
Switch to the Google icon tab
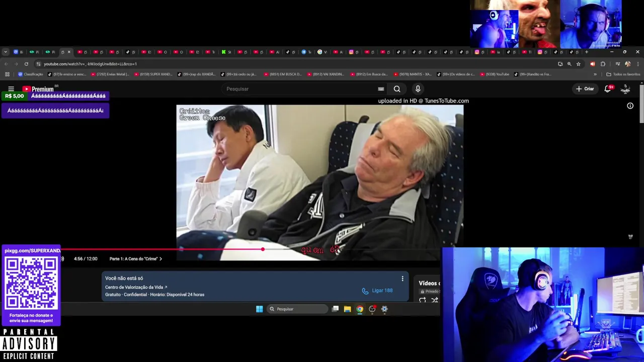coord(322,52)
